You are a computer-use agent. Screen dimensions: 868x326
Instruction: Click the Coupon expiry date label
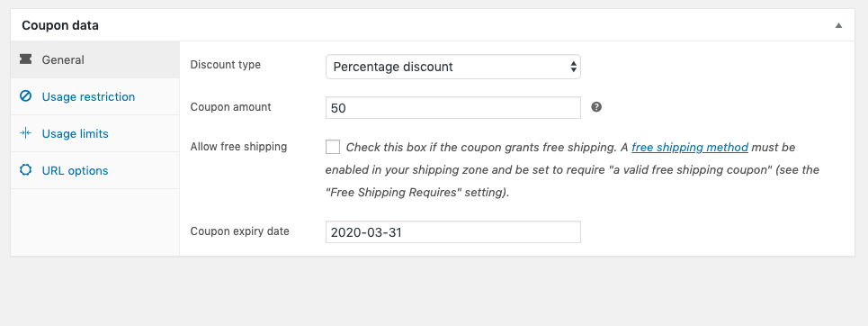point(239,231)
